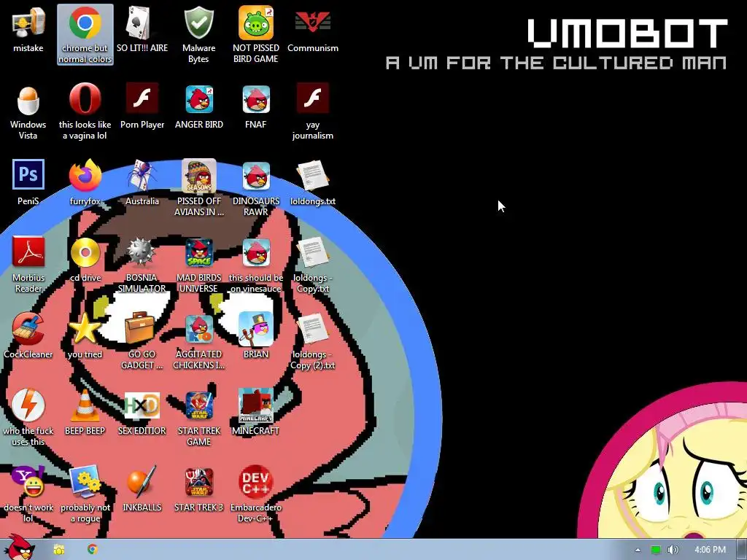
Task: Open 'NOT PISSED BIRD GAME' green pig icon
Action: [256, 35]
